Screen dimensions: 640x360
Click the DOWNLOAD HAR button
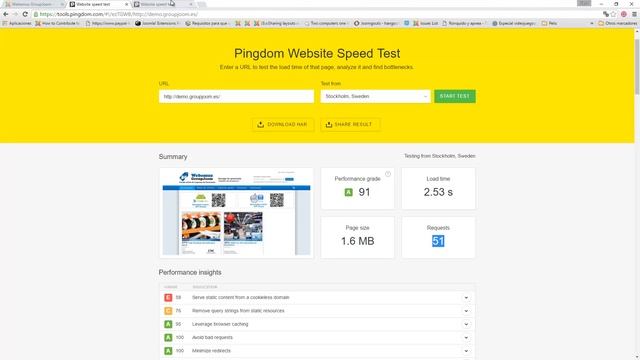point(282,124)
